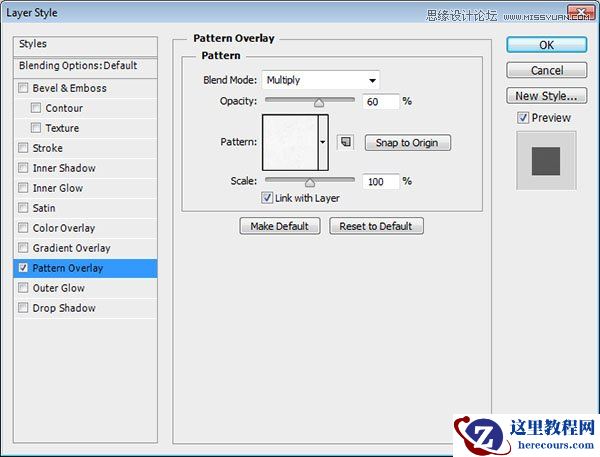Create new preset from current pattern icon
This screenshot has width=600, height=457.
tap(346, 142)
